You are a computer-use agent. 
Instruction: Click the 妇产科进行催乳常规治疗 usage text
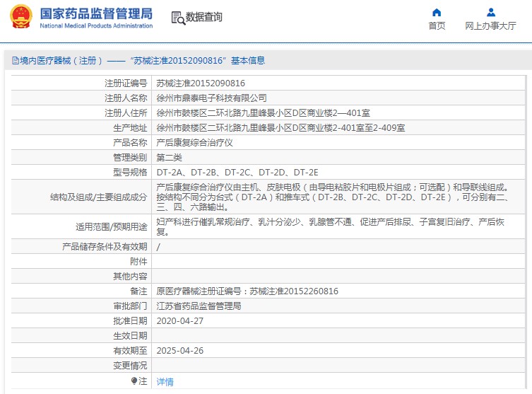point(330,226)
